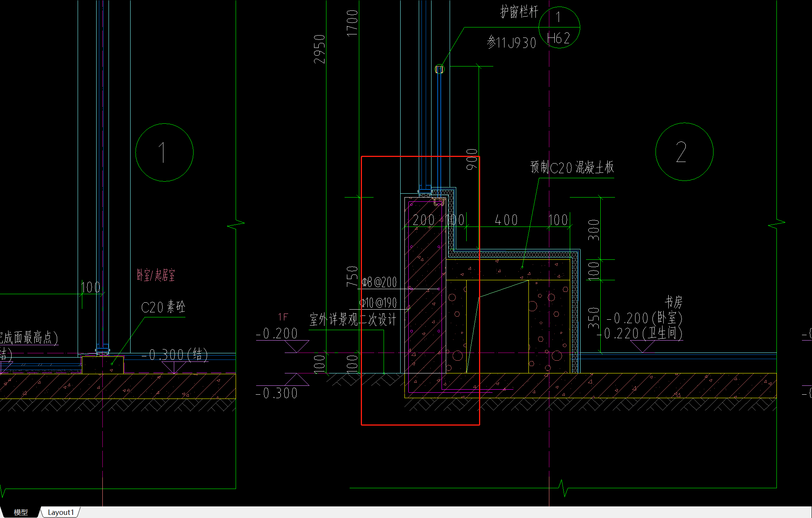Open the Layout1 tab
This screenshot has height=518, width=812.
[61, 512]
